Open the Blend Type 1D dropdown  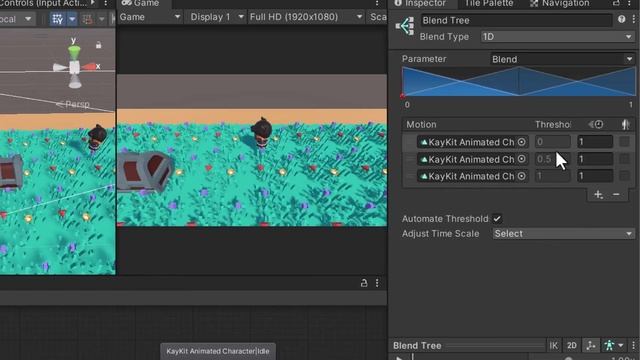(x=558, y=37)
